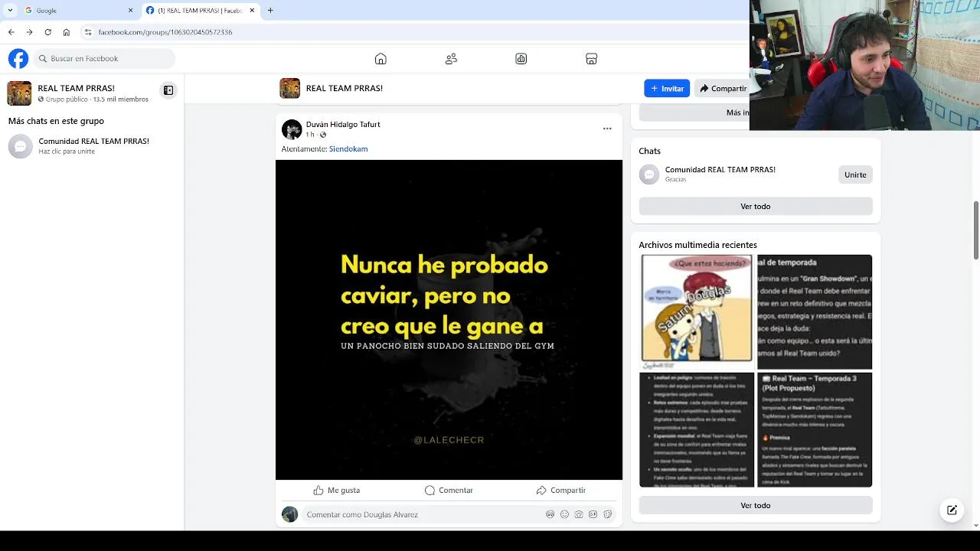Click Más chats en este grupo heading

click(56, 121)
